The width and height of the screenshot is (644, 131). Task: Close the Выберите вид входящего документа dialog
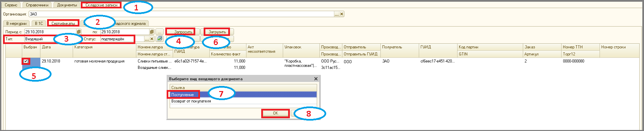point(316,79)
